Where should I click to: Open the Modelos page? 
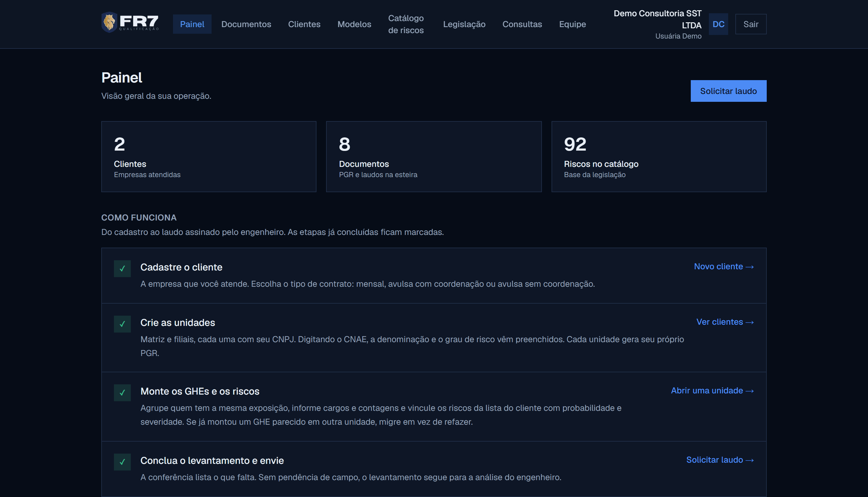(354, 24)
